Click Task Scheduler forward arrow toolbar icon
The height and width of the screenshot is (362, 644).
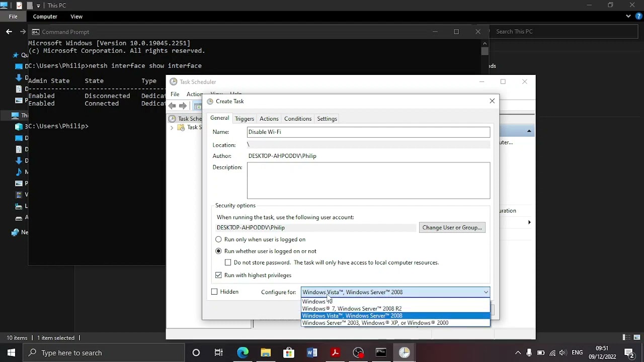coord(183,106)
